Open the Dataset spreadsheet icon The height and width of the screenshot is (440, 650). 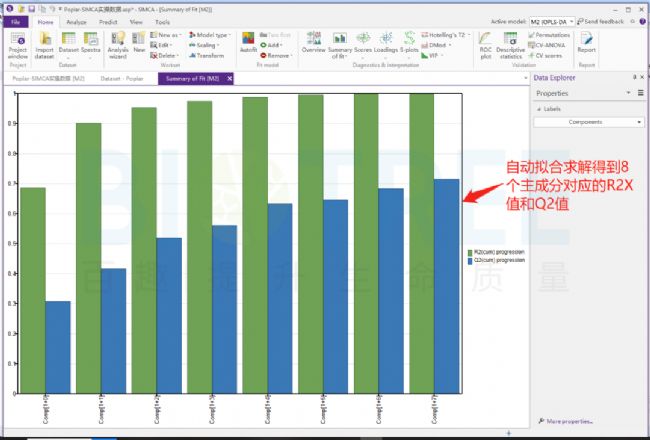pos(68,45)
